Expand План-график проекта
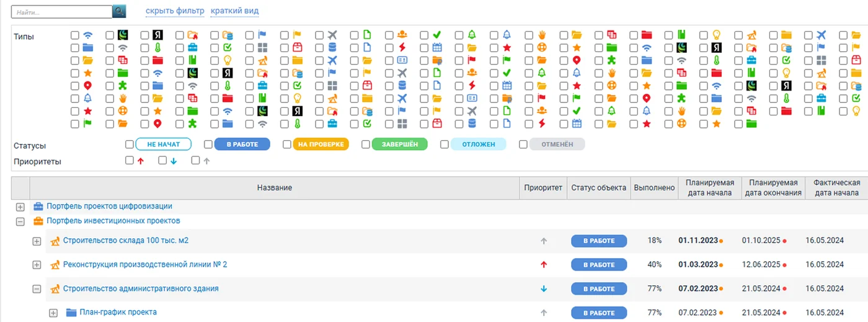 tap(53, 313)
